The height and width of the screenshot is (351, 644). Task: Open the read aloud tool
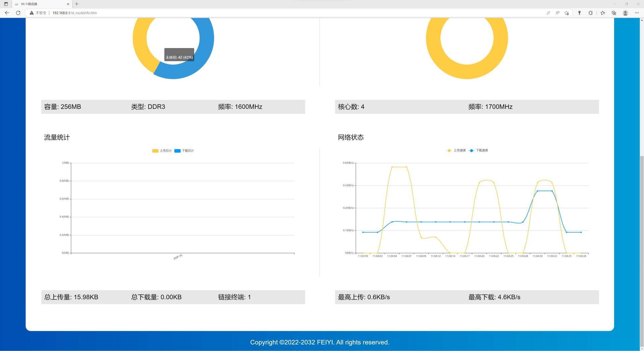pos(557,13)
